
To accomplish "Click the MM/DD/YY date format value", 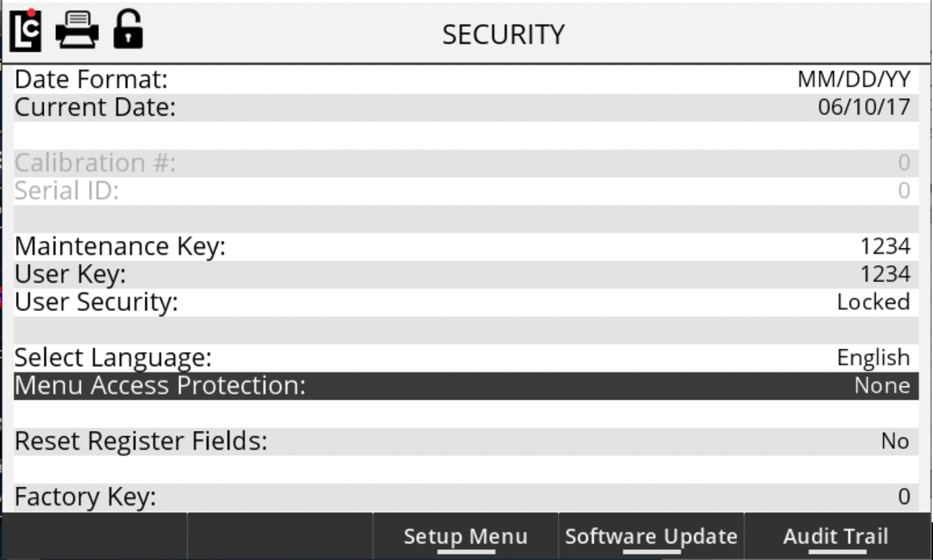I will tap(854, 79).
